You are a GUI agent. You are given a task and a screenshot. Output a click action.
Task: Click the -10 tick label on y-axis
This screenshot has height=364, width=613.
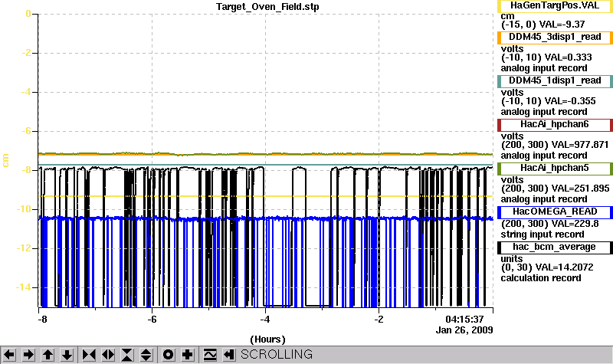(23, 209)
